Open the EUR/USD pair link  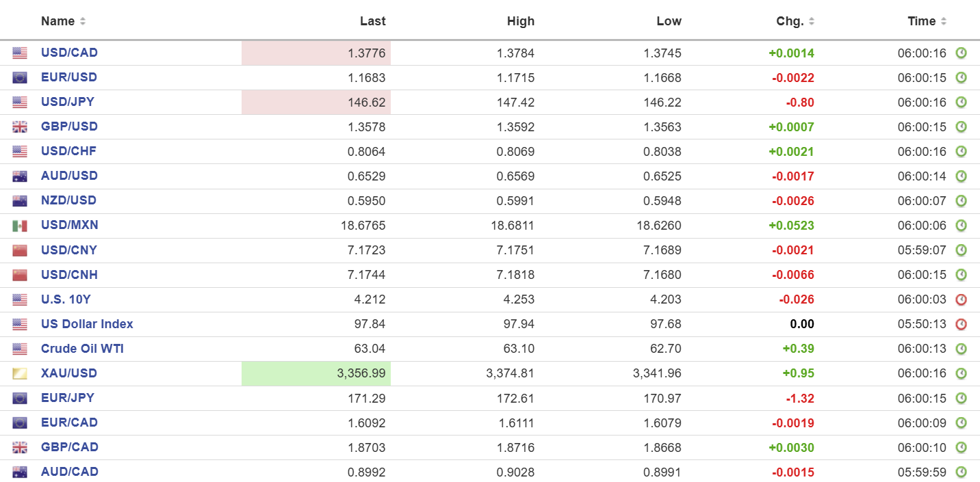[x=69, y=77]
